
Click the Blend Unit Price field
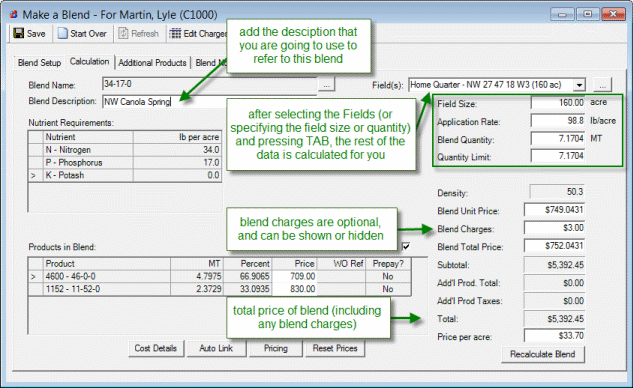click(554, 210)
